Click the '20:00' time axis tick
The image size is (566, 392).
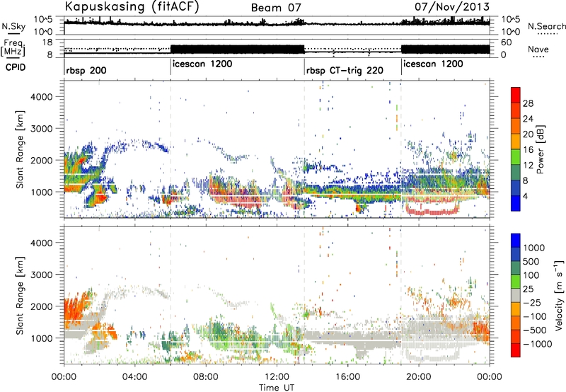tap(419, 377)
